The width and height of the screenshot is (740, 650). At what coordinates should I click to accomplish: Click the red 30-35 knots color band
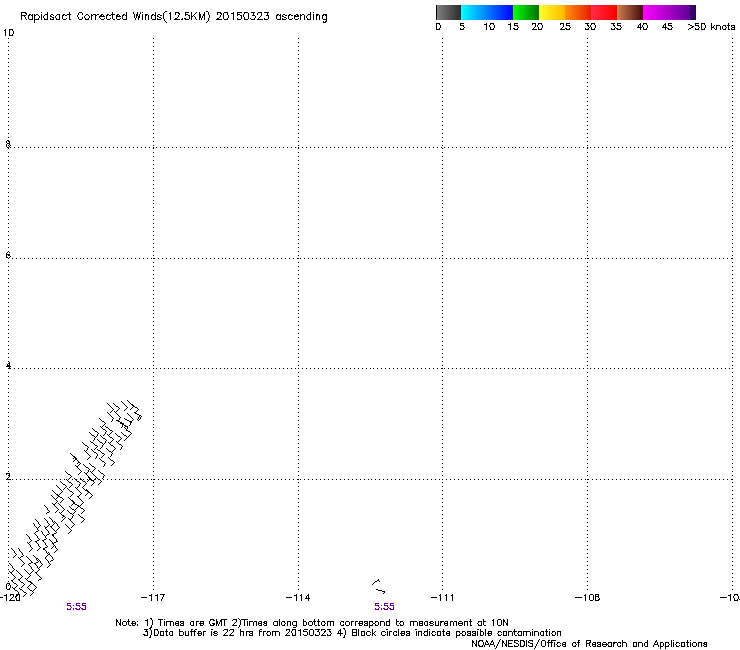tap(604, 12)
